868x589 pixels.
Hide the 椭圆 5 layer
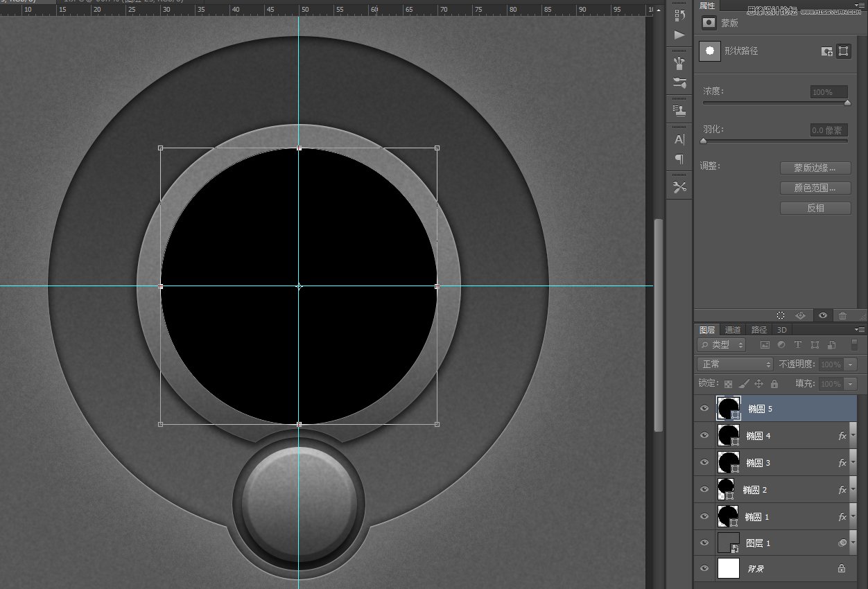pos(704,409)
